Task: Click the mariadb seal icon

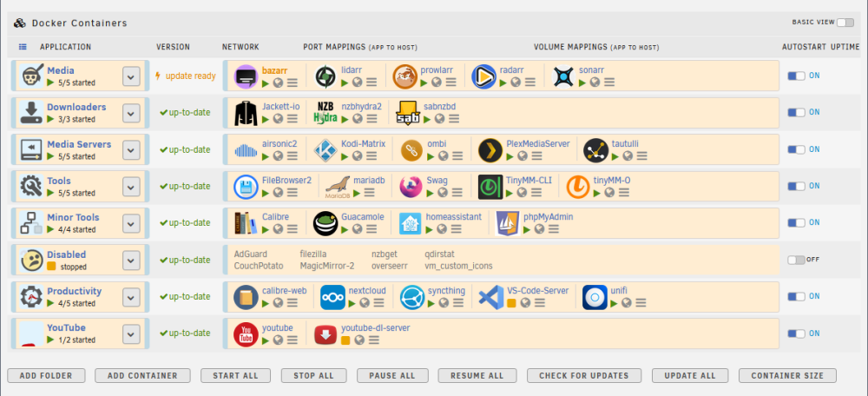Action: tap(338, 187)
